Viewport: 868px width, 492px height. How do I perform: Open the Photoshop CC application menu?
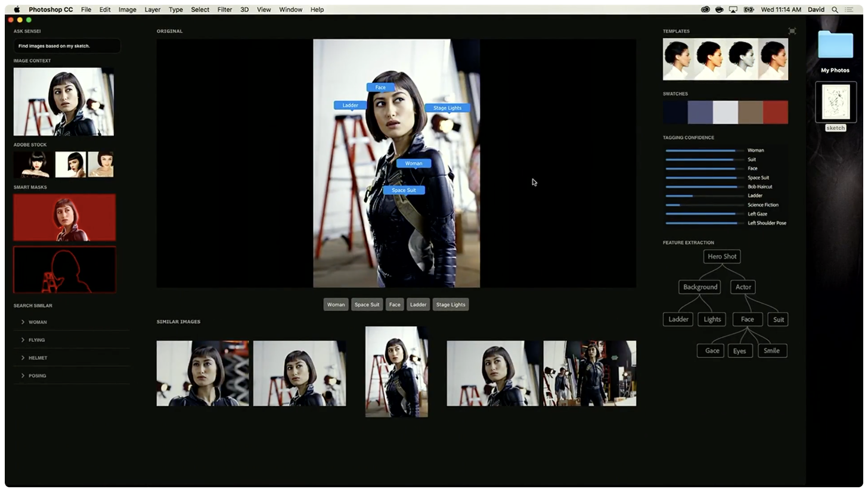(x=51, y=10)
